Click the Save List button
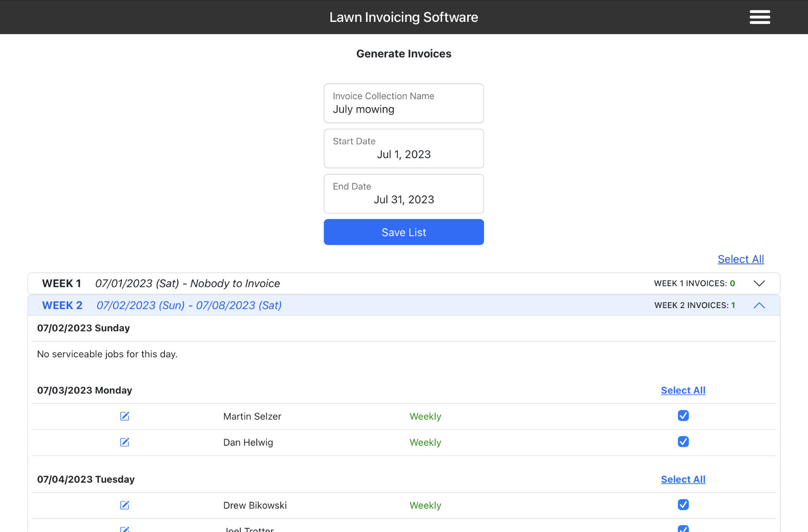The height and width of the screenshot is (532, 808). pos(404,232)
